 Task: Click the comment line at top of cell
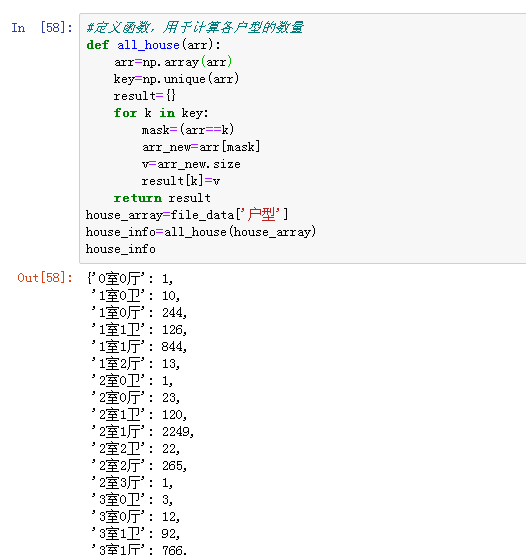point(195,27)
